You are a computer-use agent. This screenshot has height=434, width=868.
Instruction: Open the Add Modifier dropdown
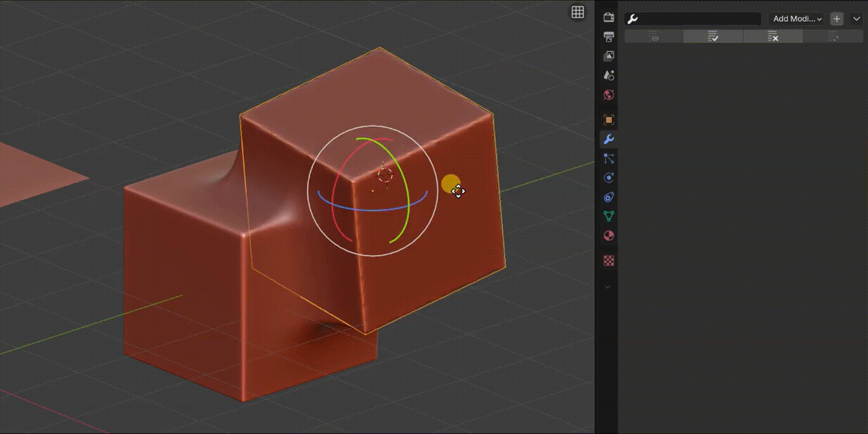[797, 19]
